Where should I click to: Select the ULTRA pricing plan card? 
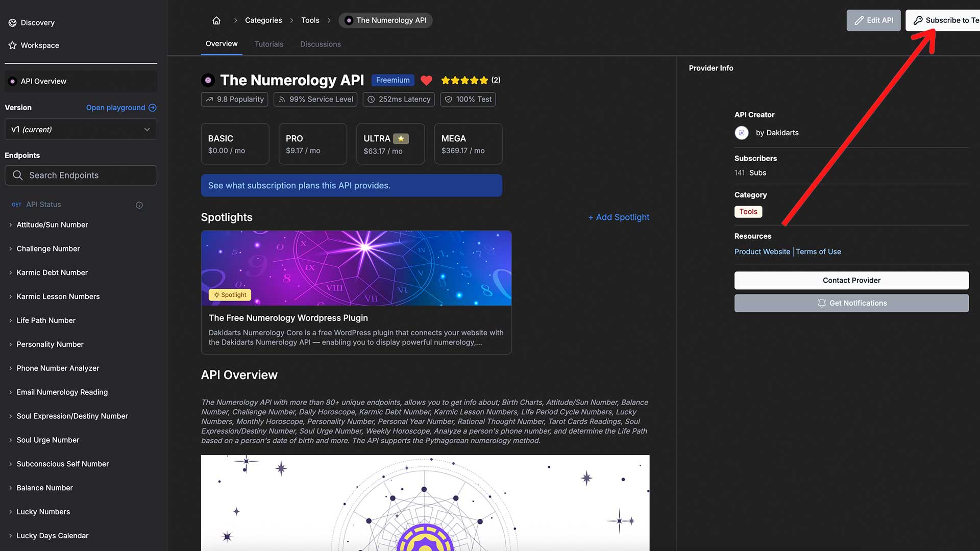(390, 144)
